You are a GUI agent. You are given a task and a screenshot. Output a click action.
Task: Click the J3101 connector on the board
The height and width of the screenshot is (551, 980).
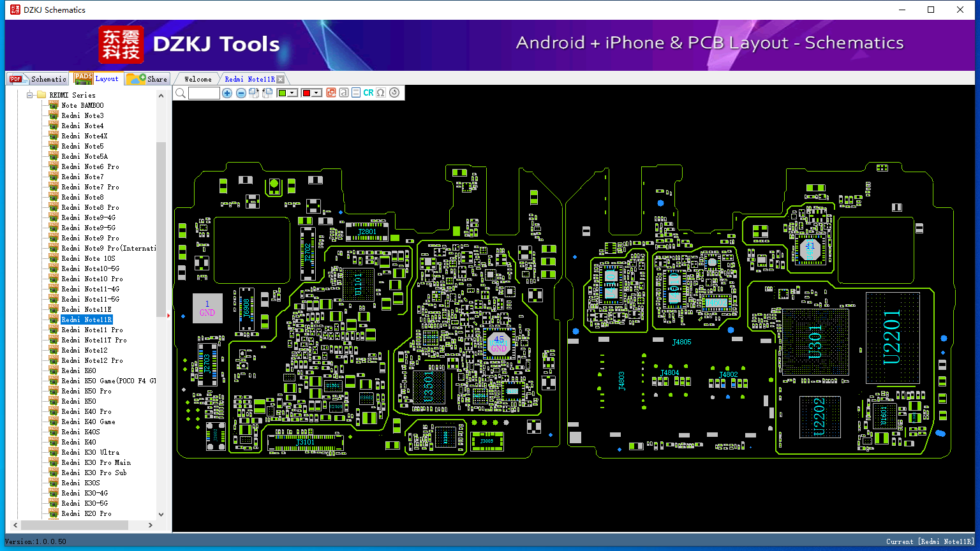coord(306,442)
